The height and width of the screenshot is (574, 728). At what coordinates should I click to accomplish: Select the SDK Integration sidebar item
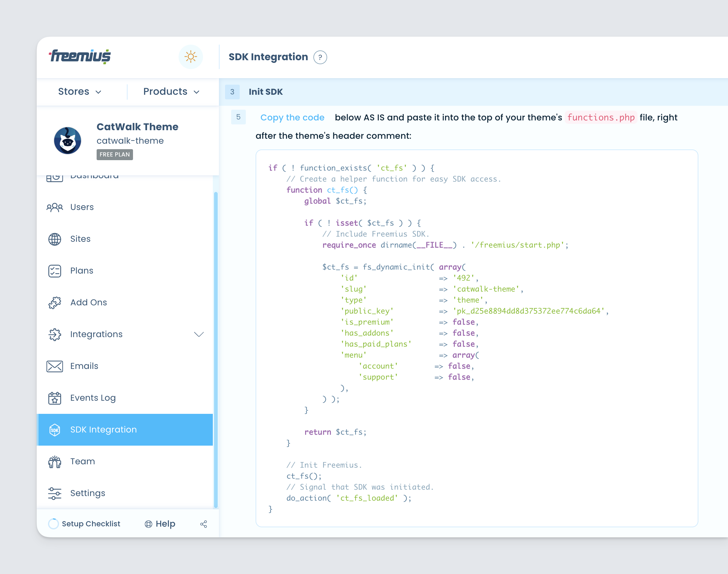coord(125,429)
